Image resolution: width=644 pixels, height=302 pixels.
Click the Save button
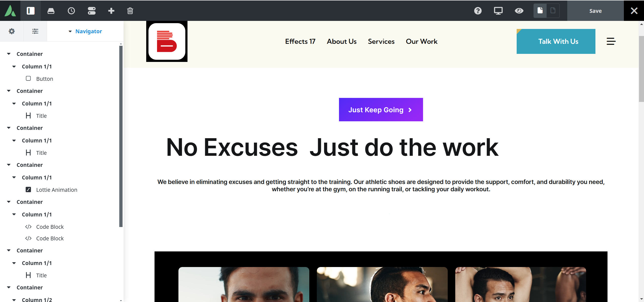(595, 11)
